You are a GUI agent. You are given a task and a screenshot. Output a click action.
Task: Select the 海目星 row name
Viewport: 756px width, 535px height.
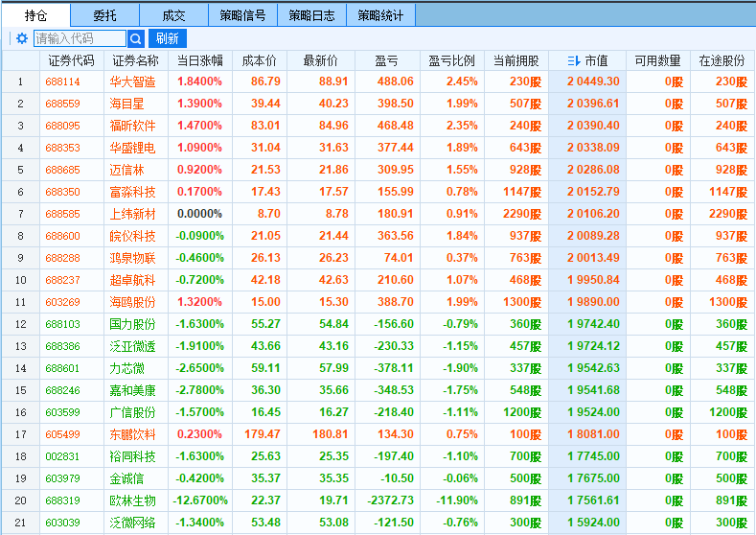pos(126,104)
